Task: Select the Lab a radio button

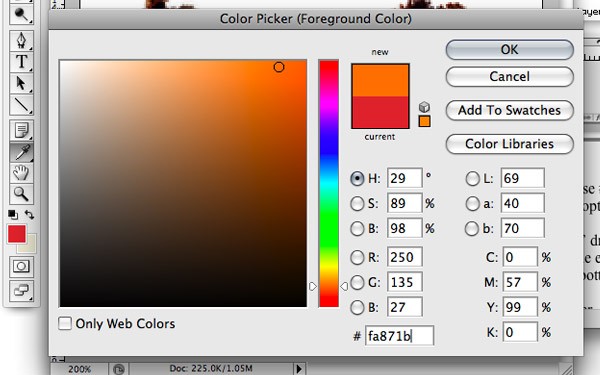Action: (x=473, y=204)
